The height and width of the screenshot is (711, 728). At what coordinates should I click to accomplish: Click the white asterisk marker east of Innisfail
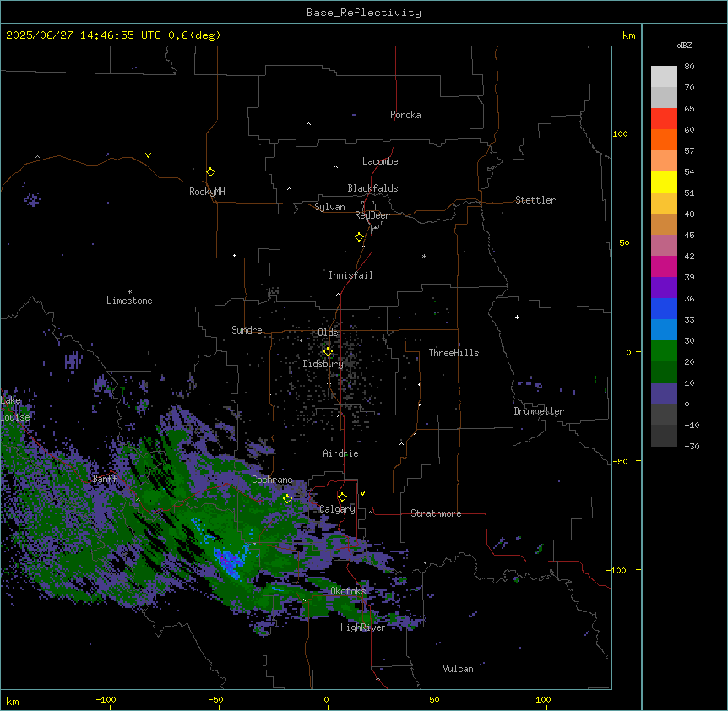pos(424,256)
